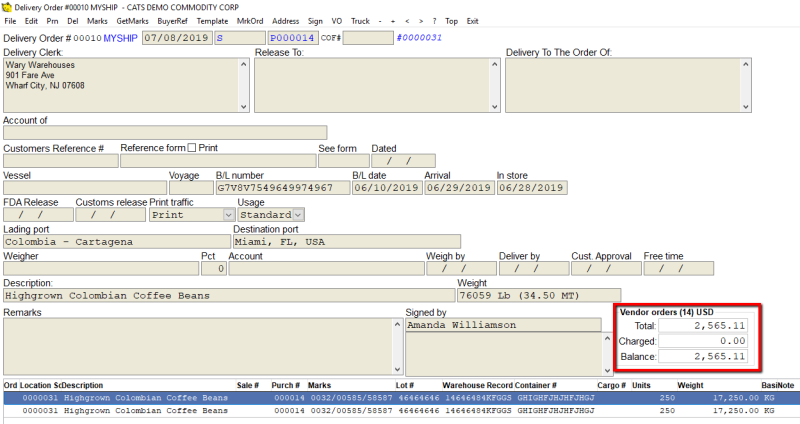Open the VO menu
Image resolution: width=800 pixels, height=424 pixels.
click(337, 21)
